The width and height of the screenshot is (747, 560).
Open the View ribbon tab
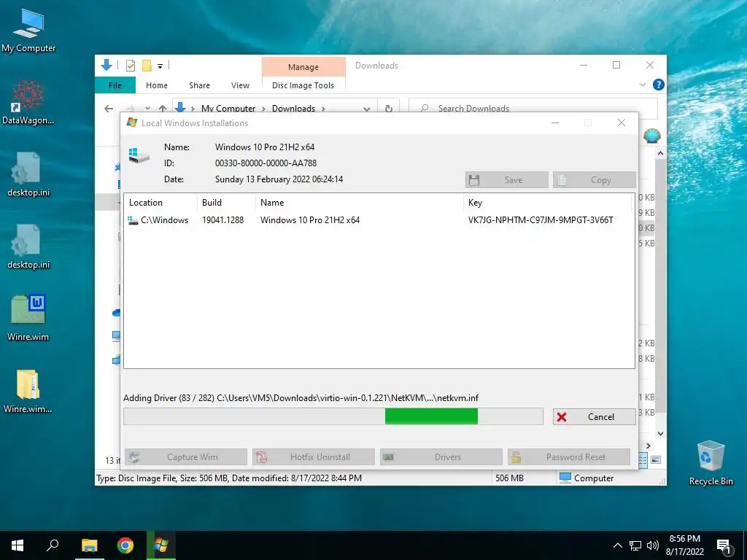coord(240,85)
